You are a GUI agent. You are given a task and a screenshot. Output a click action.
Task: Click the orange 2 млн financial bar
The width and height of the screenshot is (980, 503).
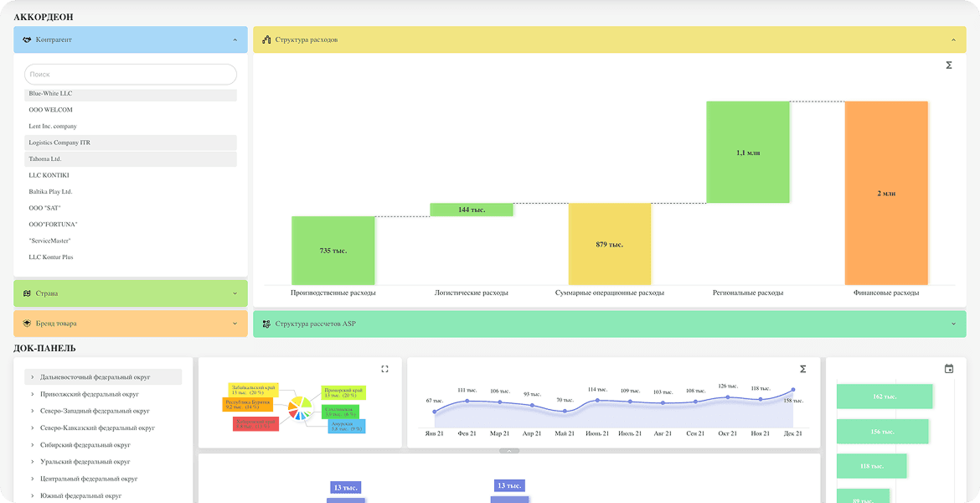tap(886, 194)
